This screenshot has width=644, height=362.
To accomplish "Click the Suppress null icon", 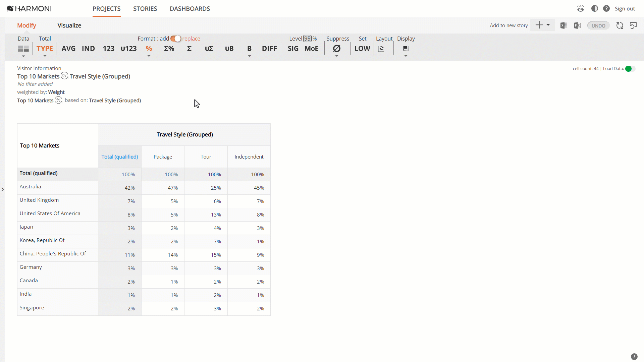I will (336, 49).
